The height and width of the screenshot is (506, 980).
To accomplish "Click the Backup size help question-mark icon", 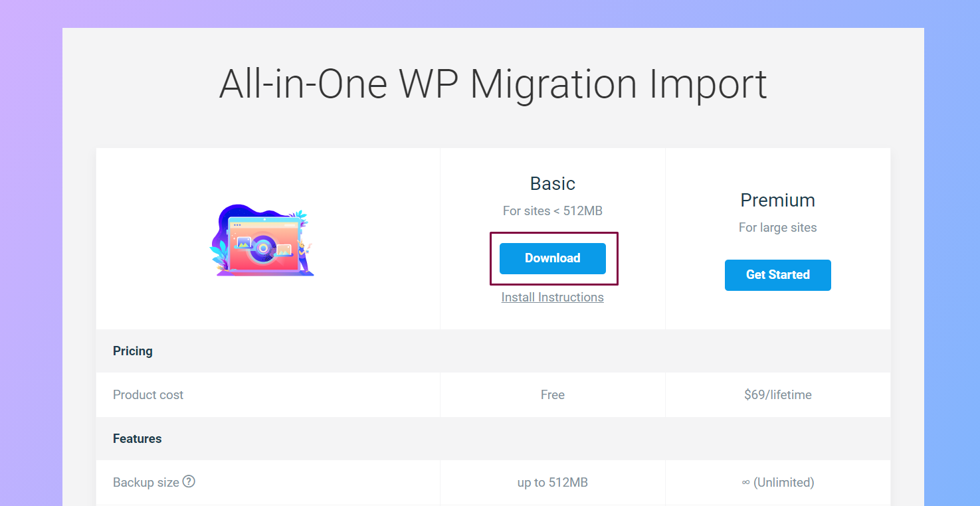I will (189, 481).
